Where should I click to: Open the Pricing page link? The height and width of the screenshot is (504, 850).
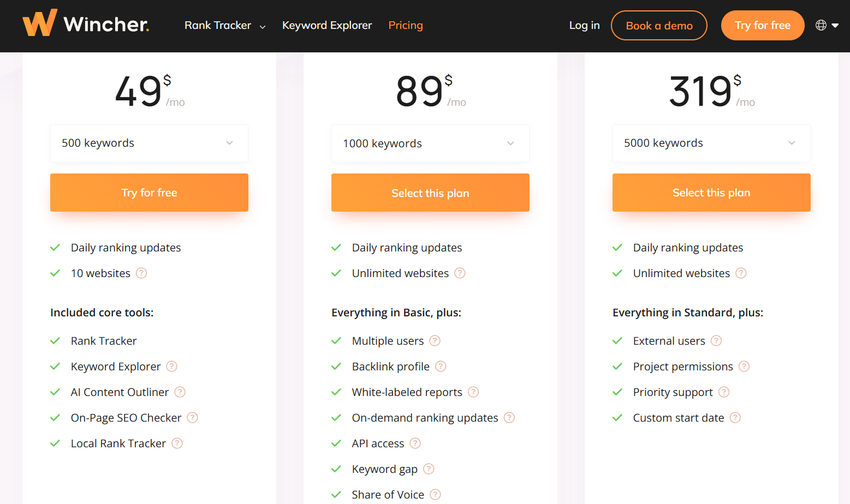(x=405, y=26)
